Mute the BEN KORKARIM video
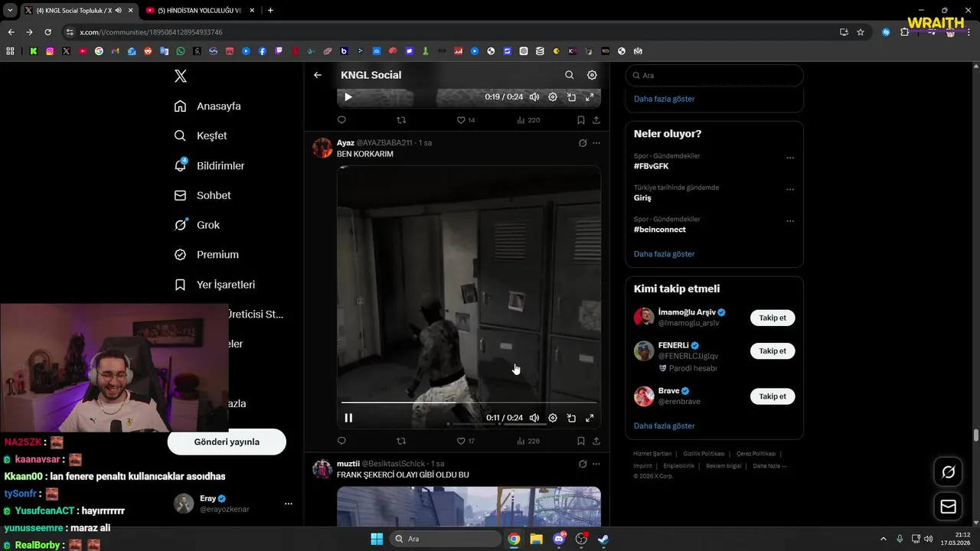The image size is (980, 551). tap(534, 418)
